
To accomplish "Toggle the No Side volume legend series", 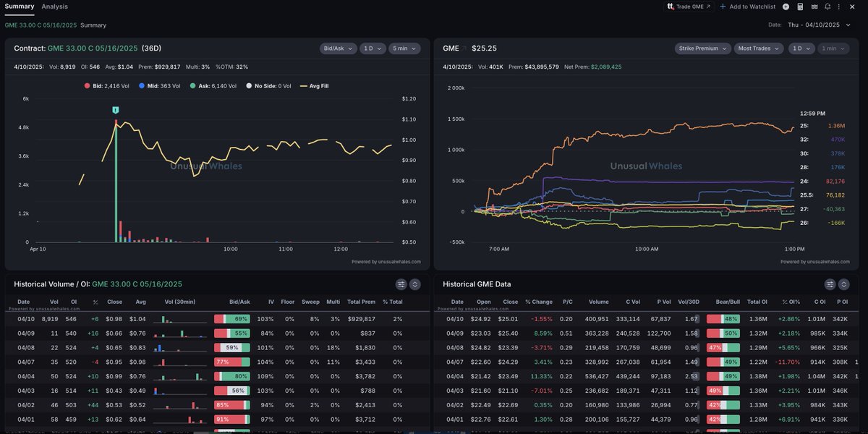I will click(268, 86).
